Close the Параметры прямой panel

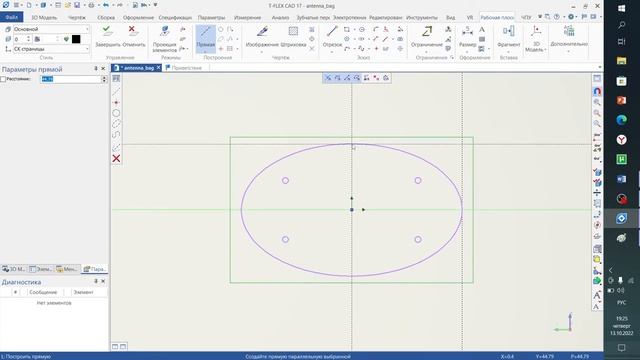coord(103,69)
